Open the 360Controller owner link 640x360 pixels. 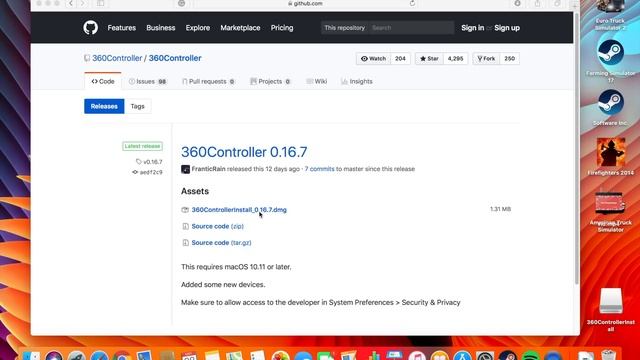117,58
